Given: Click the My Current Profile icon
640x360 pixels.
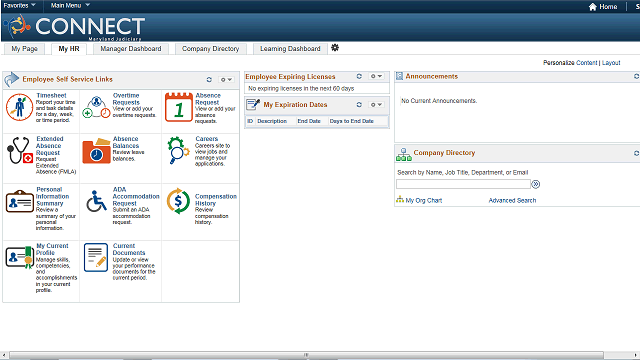Looking at the screenshot, I should click(x=19, y=257).
